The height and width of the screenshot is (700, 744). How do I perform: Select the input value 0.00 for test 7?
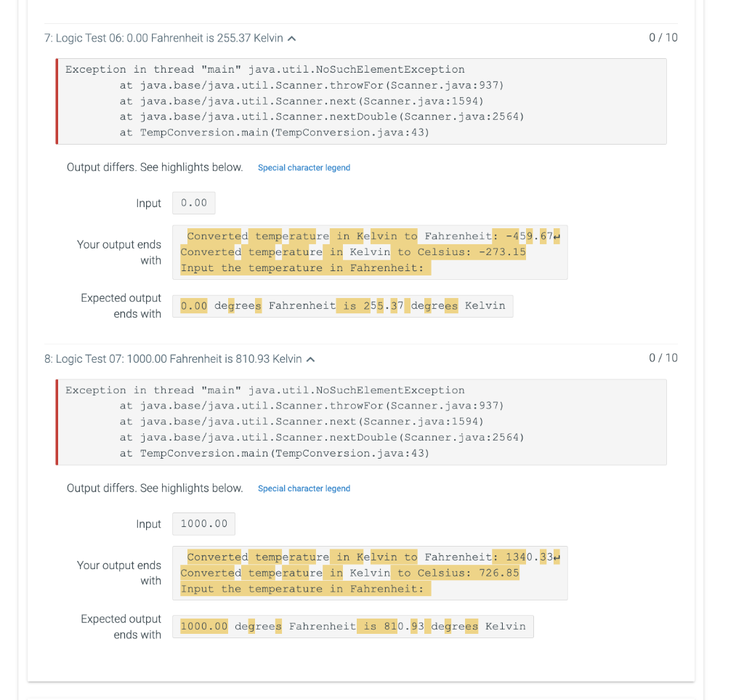click(193, 203)
